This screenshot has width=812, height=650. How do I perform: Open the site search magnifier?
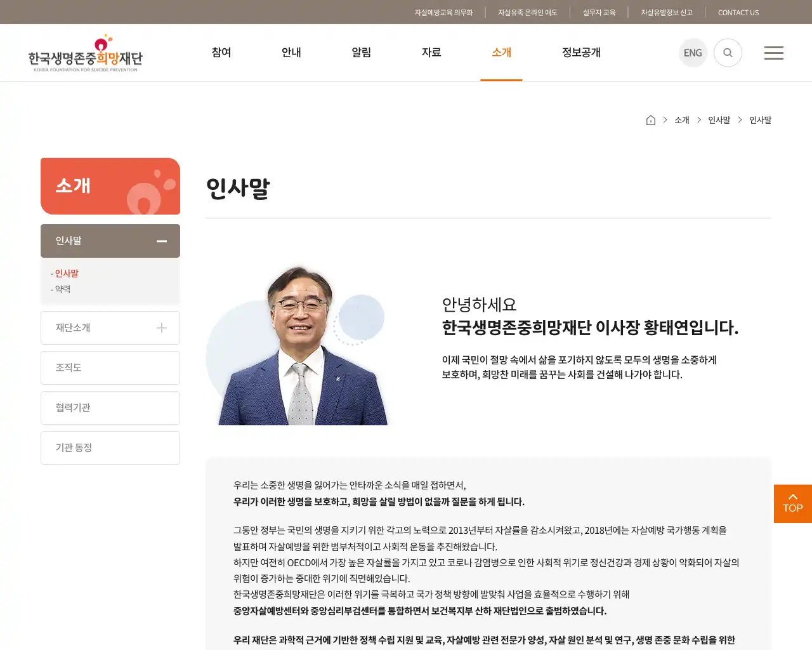pos(728,53)
